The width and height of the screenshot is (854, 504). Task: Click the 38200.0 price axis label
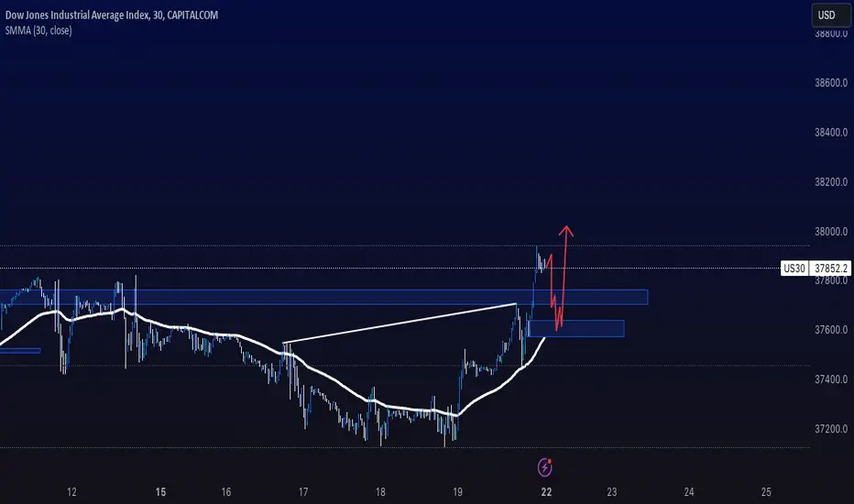click(x=831, y=182)
